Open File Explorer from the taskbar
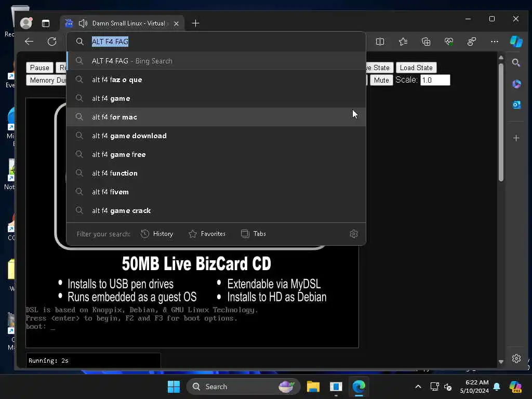 (313, 387)
